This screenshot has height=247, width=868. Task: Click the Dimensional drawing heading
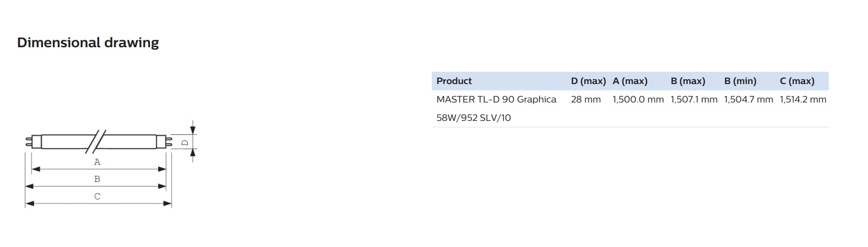click(88, 43)
